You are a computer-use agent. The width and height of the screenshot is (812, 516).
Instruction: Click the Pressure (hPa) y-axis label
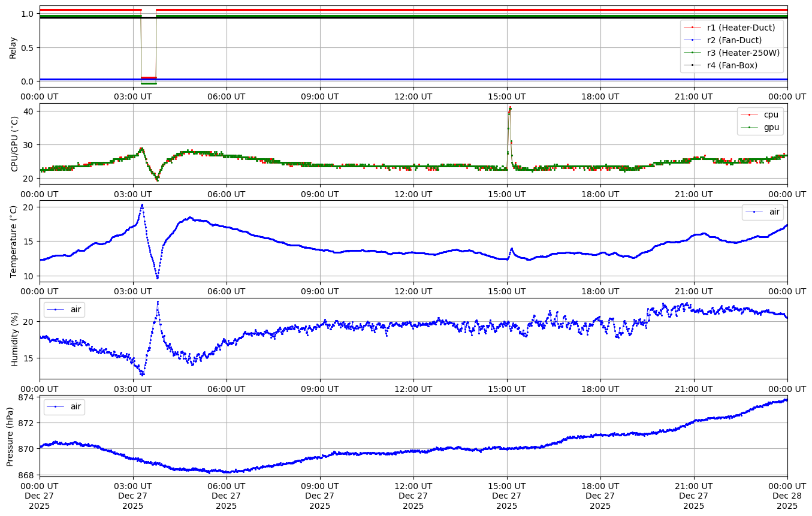point(10,436)
